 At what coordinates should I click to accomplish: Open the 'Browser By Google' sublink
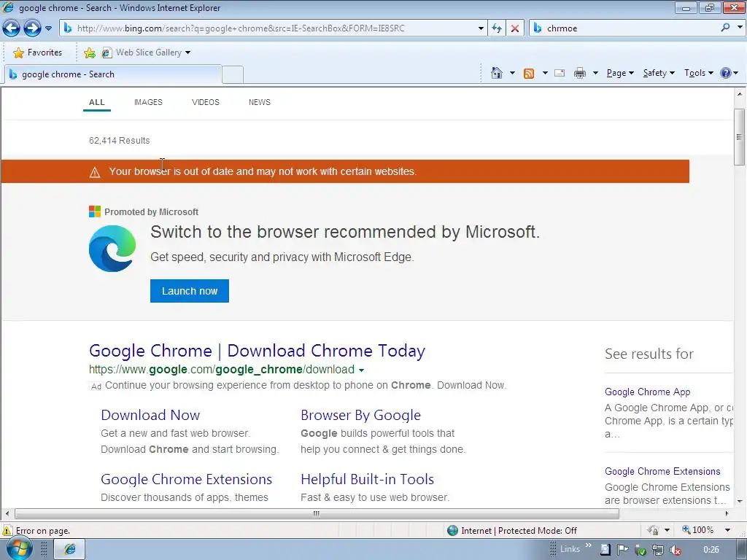360,415
